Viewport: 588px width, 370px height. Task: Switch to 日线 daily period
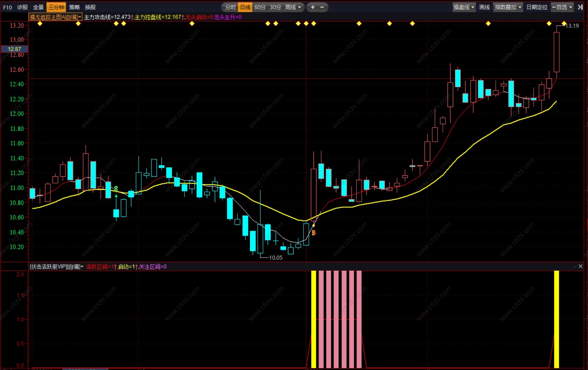click(x=245, y=7)
